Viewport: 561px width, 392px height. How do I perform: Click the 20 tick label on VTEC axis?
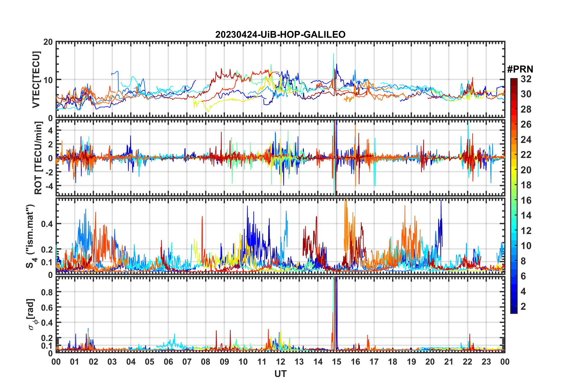click(48, 42)
